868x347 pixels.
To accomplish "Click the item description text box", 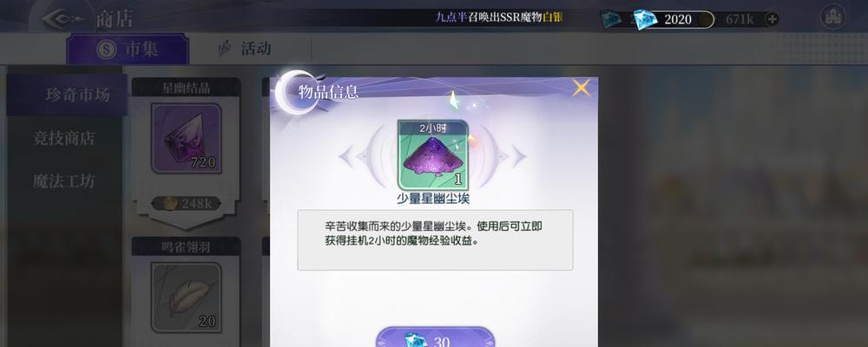I will click(x=435, y=239).
